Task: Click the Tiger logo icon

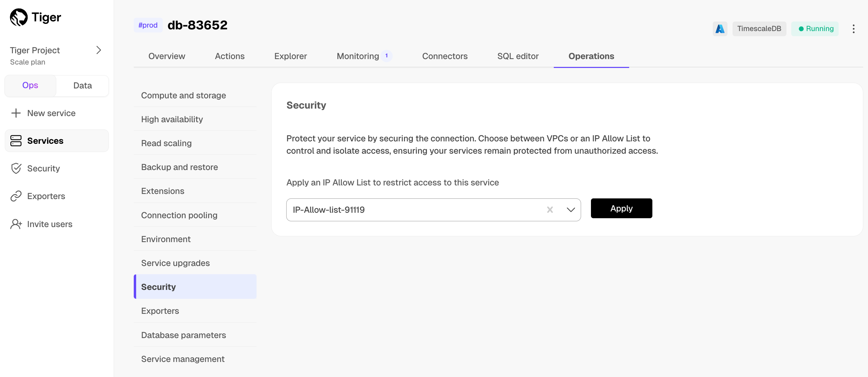Action: [19, 17]
